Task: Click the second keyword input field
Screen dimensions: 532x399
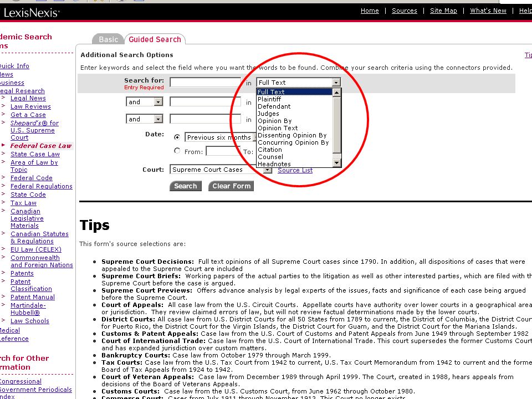Action: [205, 102]
